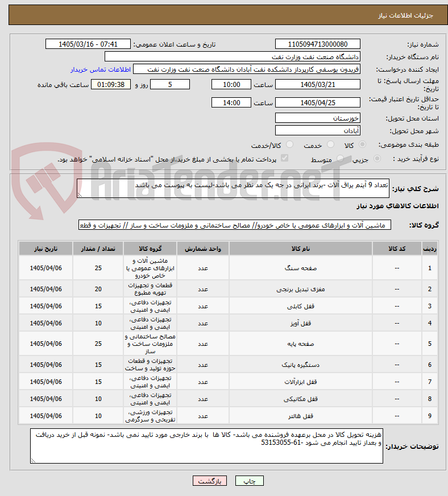Viewport: 448px width, 496px height.
Task: Click the remaining days field showing 5
Action: click(170, 84)
